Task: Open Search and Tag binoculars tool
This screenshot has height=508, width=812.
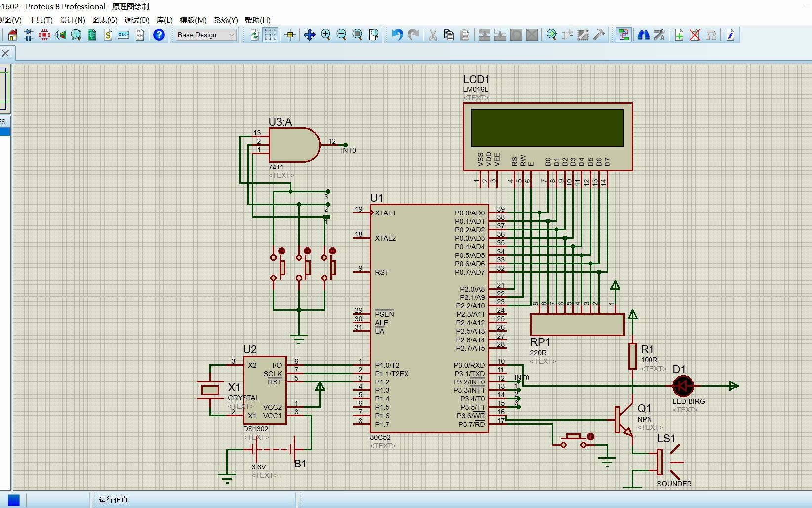Action: [x=643, y=35]
